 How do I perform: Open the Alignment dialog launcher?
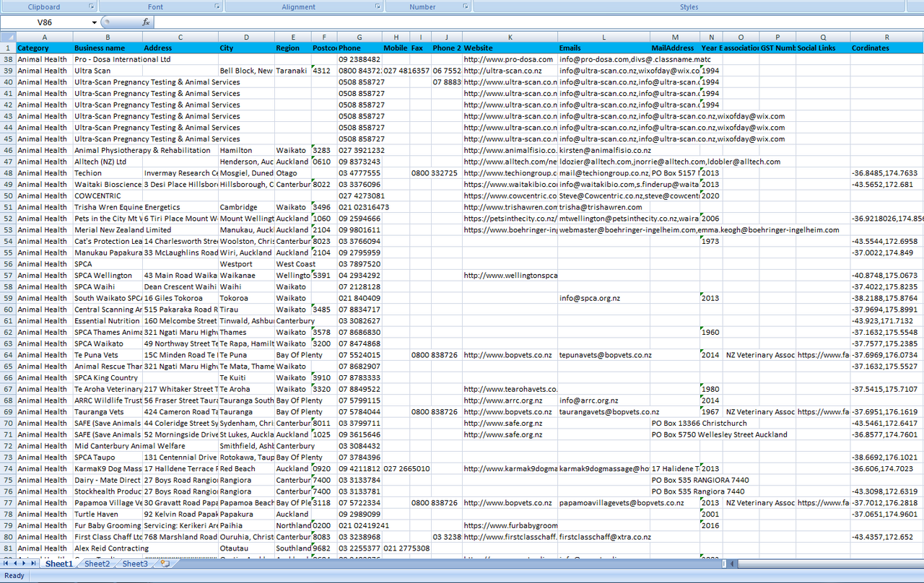378,6
